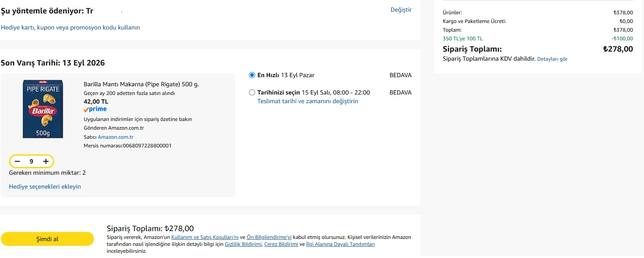Click the Prime logo badge
644x258 pixels.
click(95, 109)
